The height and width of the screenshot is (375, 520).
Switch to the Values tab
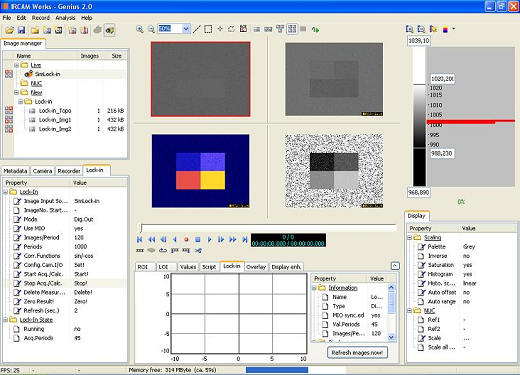[x=188, y=267]
